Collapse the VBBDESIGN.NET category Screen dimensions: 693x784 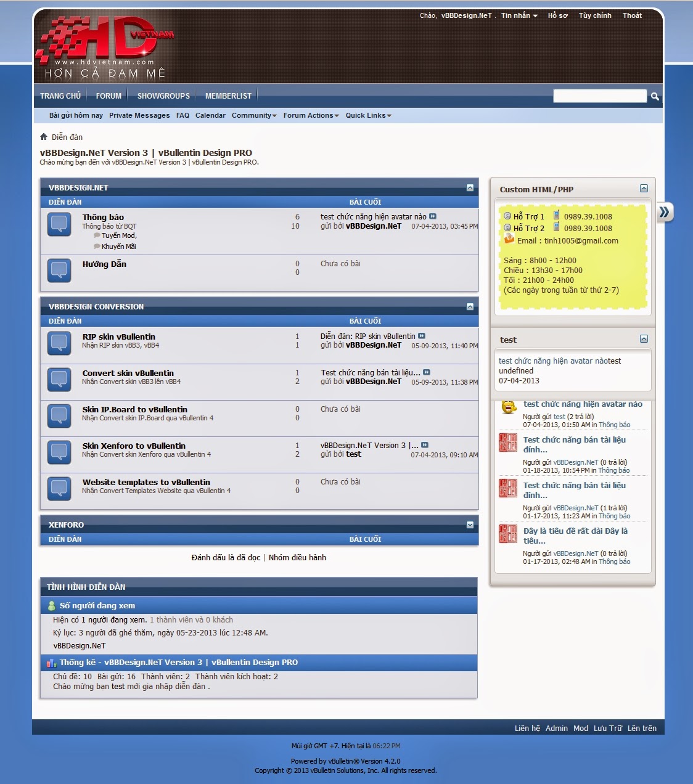[470, 188]
